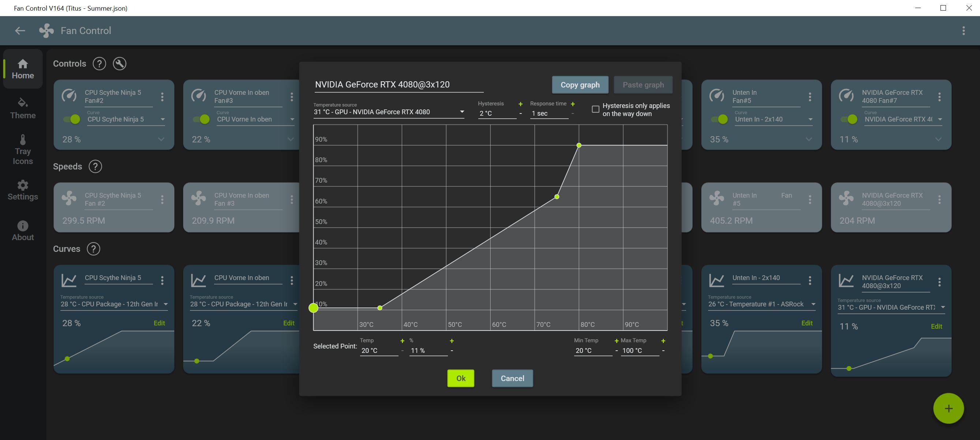Screen dimensions: 980x440
Task: Increase Response time with the plus
Action: [x=573, y=104]
